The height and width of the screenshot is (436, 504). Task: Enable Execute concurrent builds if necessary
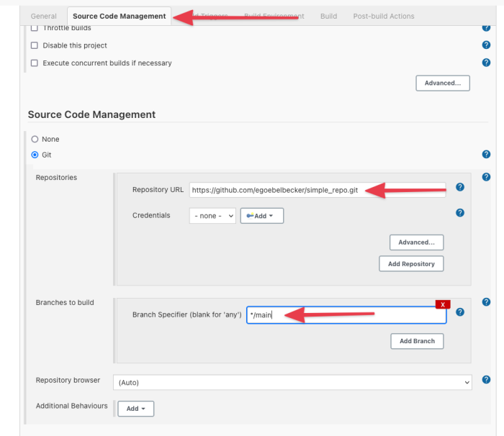click(35, 63)
